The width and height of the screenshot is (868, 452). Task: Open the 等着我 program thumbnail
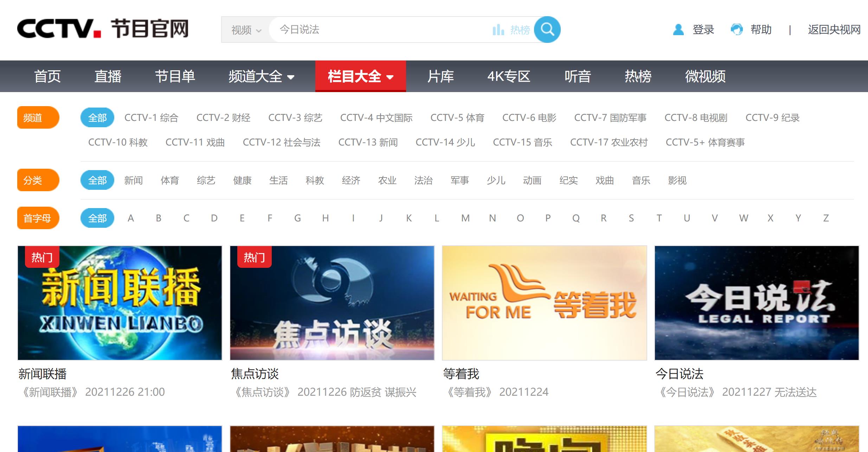click(x=544, y=303)
